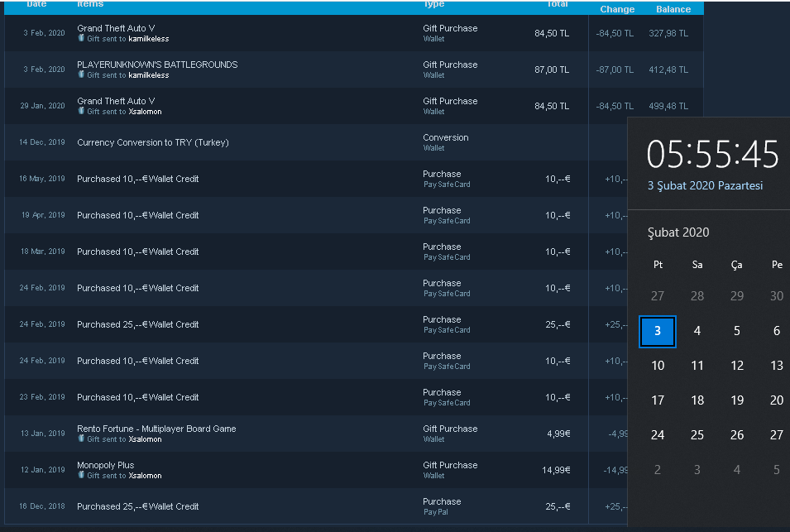
Task: Select greyed-out 2 of next month
Action: 658,470
